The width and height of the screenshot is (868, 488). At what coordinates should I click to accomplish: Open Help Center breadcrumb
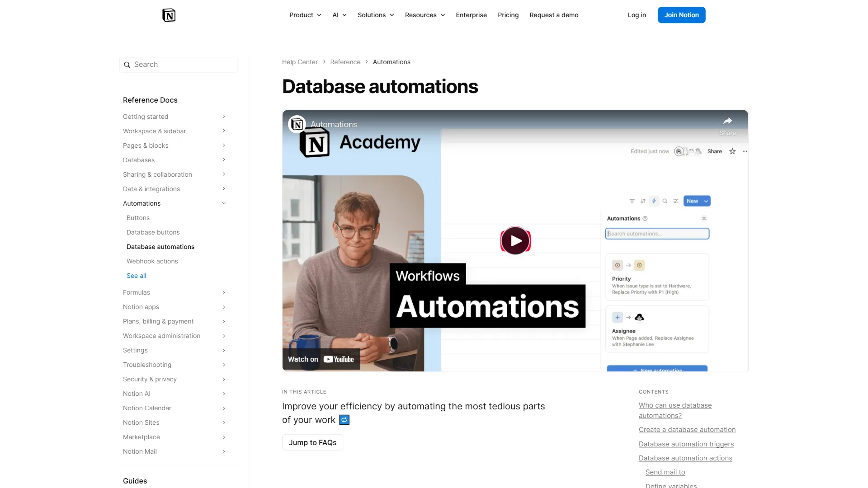(x=300, y=62)
